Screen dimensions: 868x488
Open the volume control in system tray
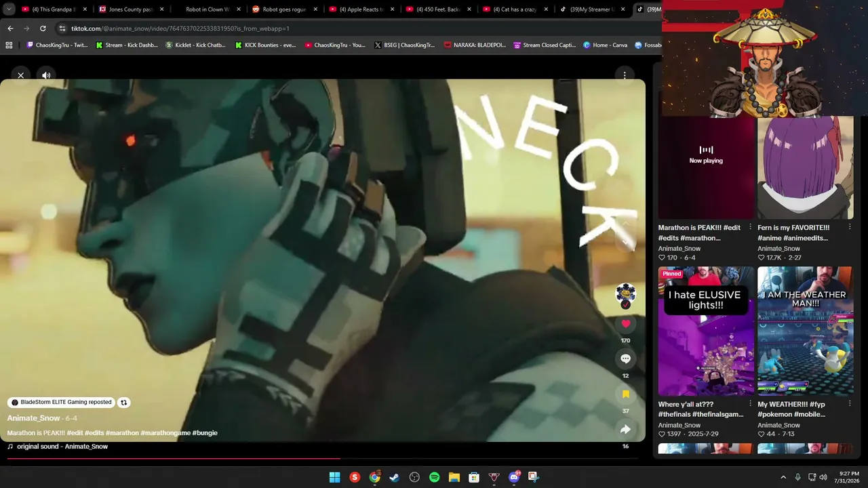click(x=823, y=477)
